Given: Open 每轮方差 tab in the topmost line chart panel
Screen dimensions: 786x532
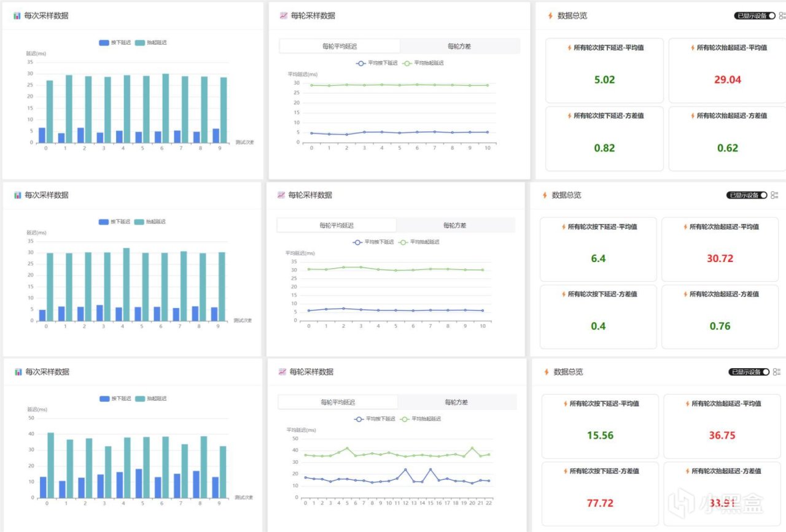Looking at the screenshot, I should (459, 46).
